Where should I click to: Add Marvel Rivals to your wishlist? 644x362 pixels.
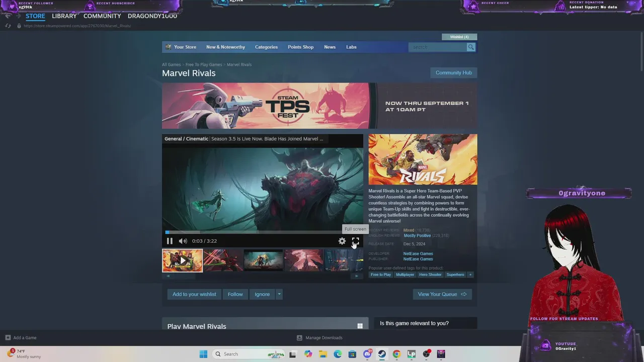click(x=194, y=294)
